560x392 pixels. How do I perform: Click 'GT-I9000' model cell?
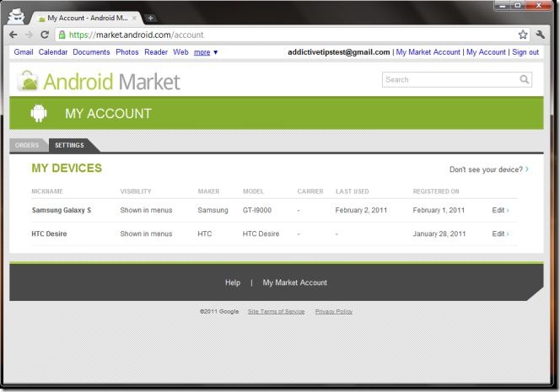pos(257,210)
